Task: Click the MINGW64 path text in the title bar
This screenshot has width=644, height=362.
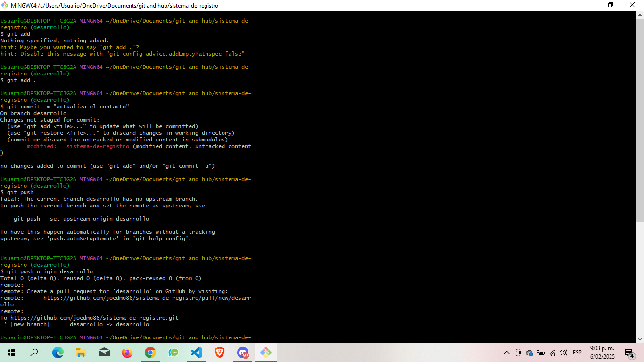Action: (115, 5)
